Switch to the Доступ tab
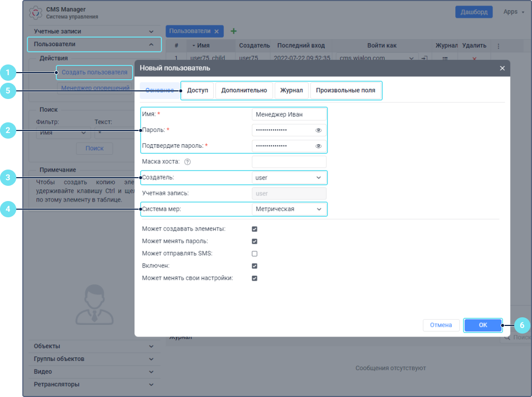532x397 pixels. 197,90
